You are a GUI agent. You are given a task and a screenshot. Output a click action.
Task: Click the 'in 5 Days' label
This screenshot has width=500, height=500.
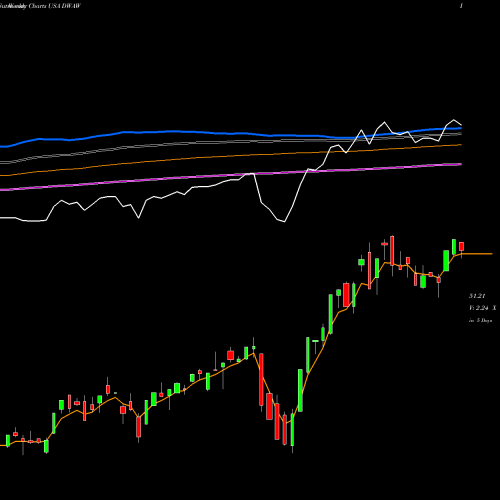pyautogui.click(x=480, y=321)
